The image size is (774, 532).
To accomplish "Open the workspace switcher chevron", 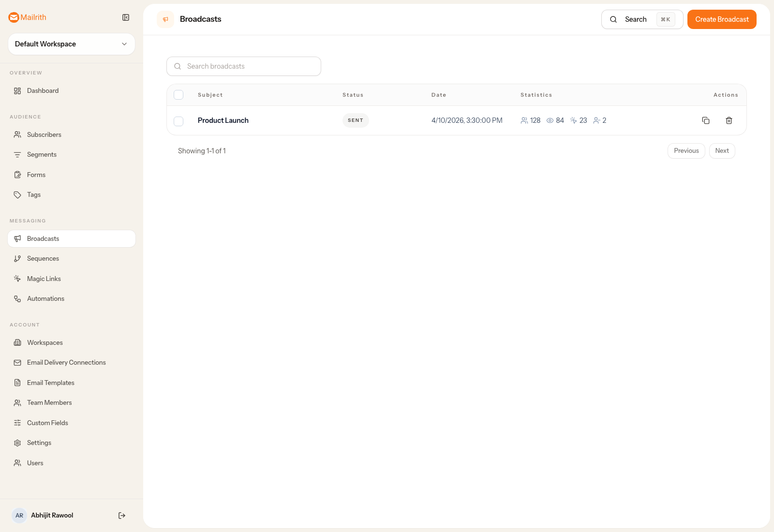I will 124,44.
